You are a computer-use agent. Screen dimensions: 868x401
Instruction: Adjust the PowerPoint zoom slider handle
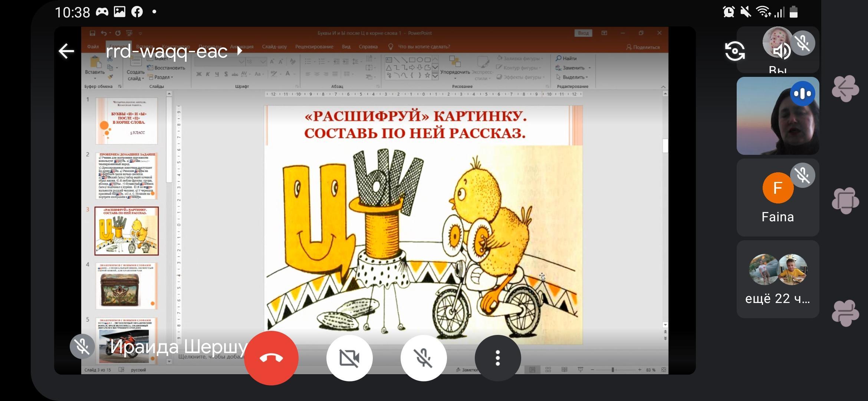[x=613, y=370]
